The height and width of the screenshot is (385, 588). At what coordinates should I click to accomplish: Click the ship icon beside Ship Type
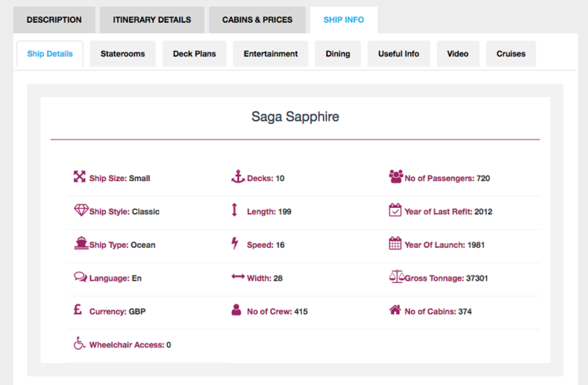pos(81,243)
